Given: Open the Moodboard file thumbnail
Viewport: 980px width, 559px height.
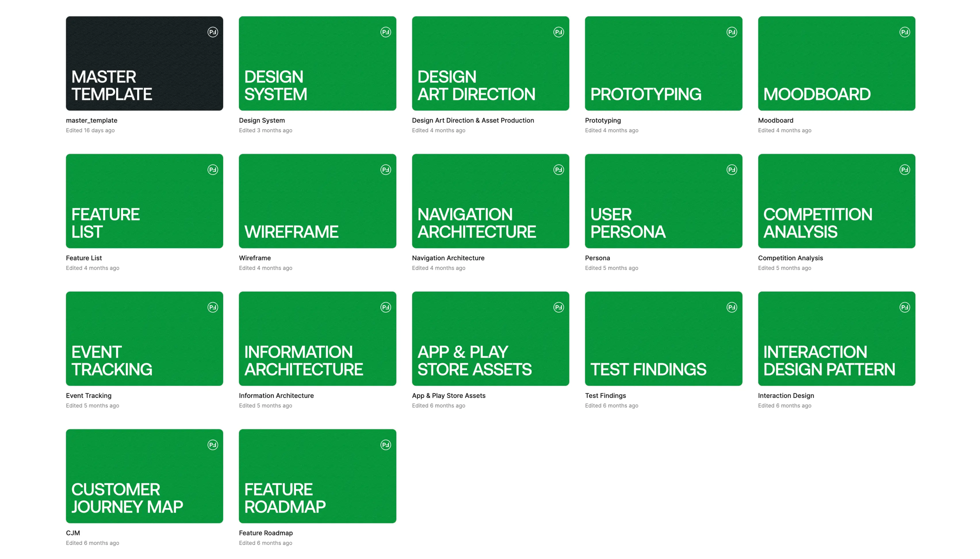Looking at the screenshot, I should 837,63.
